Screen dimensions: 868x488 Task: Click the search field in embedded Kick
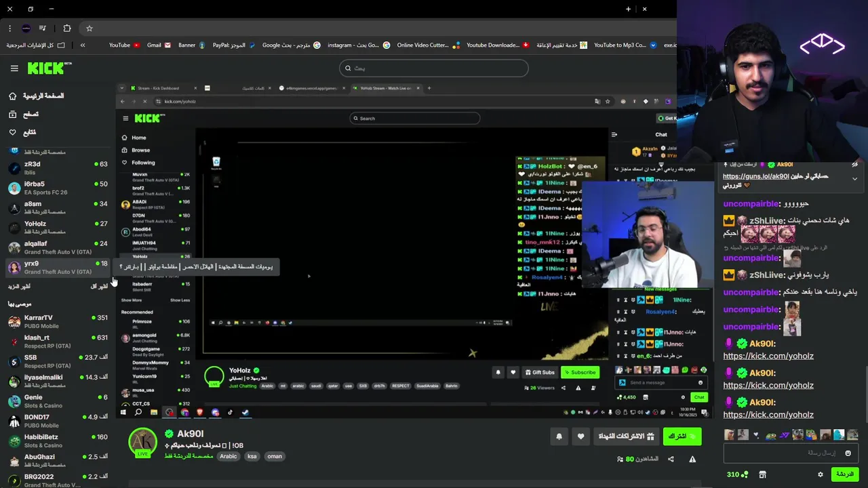(x=414, y=118)
